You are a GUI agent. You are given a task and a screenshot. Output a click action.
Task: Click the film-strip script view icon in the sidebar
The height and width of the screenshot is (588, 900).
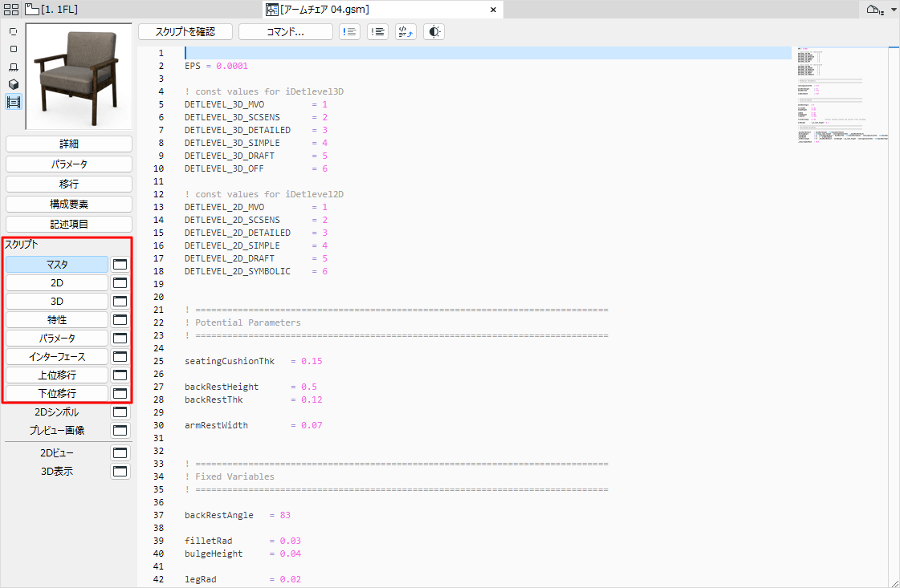(x=12, y=101)
